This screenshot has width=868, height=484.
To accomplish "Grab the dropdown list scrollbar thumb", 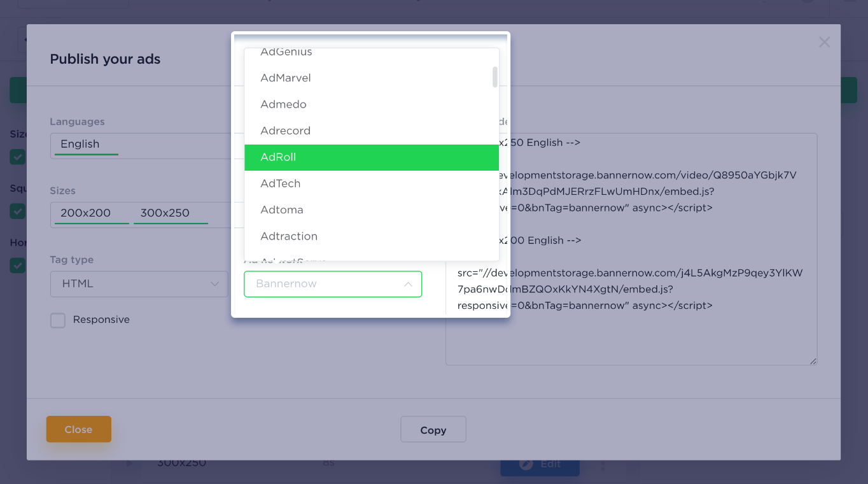I will 495,76.
